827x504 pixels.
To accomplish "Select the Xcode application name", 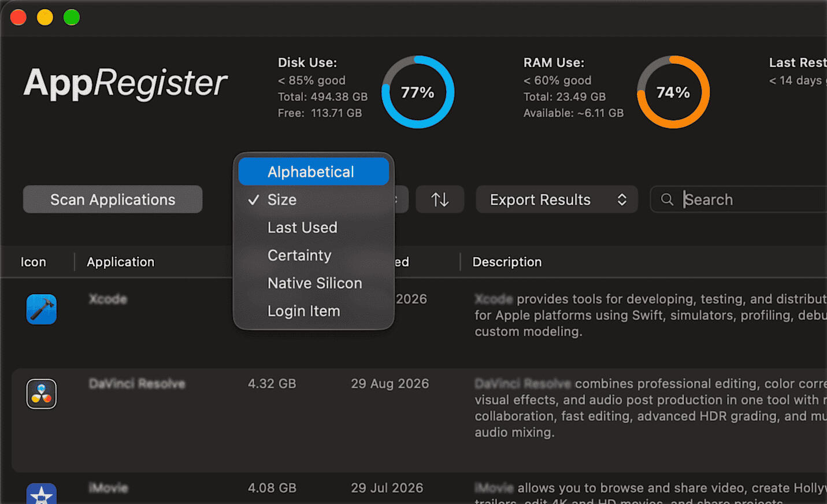I will coord(108,299).
